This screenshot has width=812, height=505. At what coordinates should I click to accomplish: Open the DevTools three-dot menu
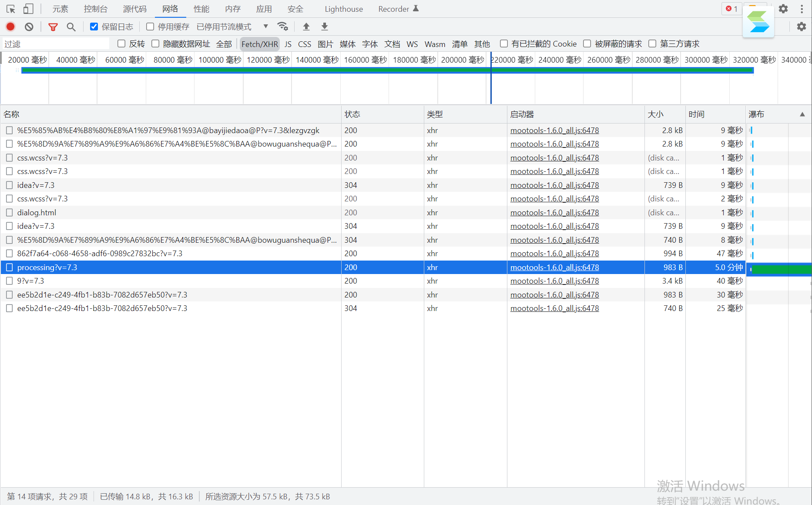pos(802,9)
